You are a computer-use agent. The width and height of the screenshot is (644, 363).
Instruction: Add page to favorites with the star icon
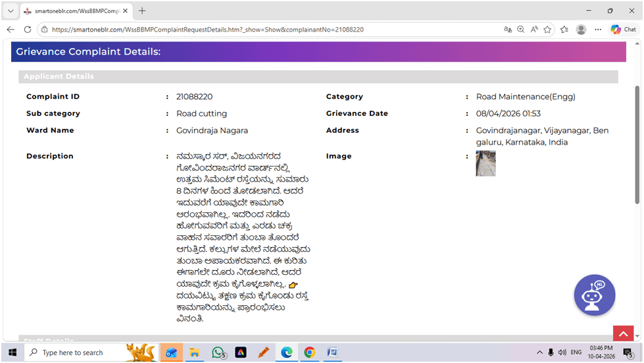(547, 30)
